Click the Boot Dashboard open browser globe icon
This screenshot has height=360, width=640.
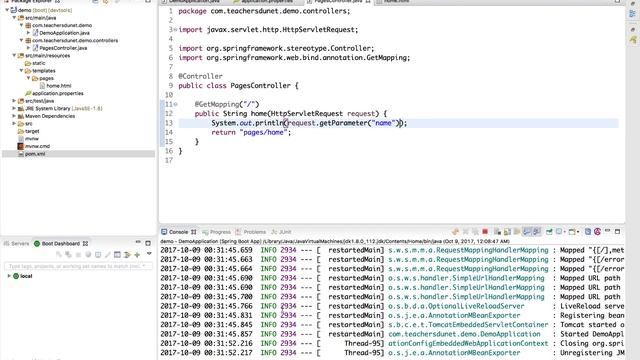[88, 255]
